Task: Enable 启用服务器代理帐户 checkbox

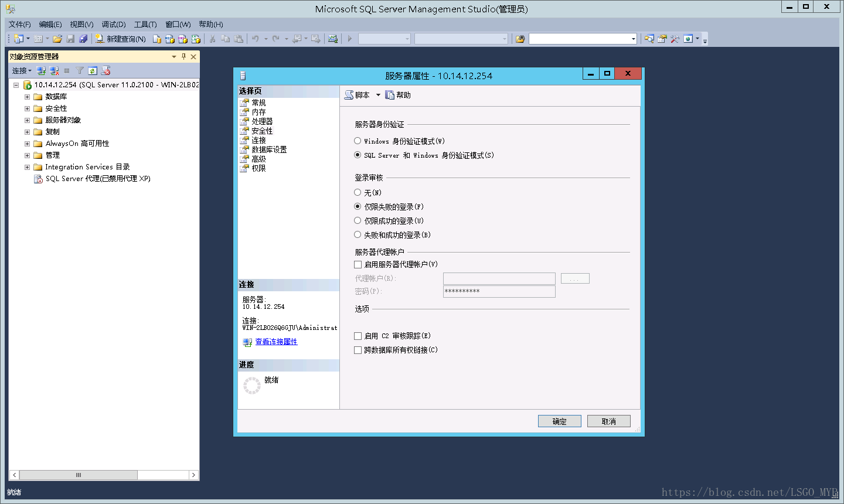Action: pyautogui.click(x=358, y=264)
